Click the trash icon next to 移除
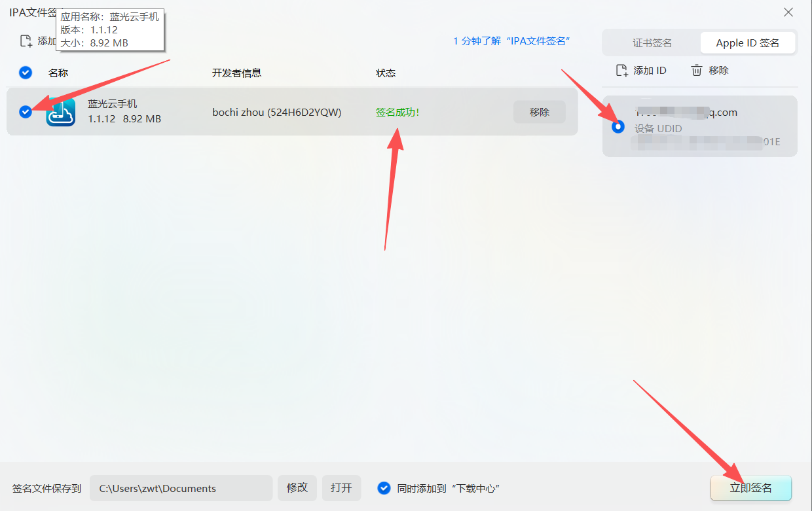Screen dimensions: 812x511 [697, 70]
